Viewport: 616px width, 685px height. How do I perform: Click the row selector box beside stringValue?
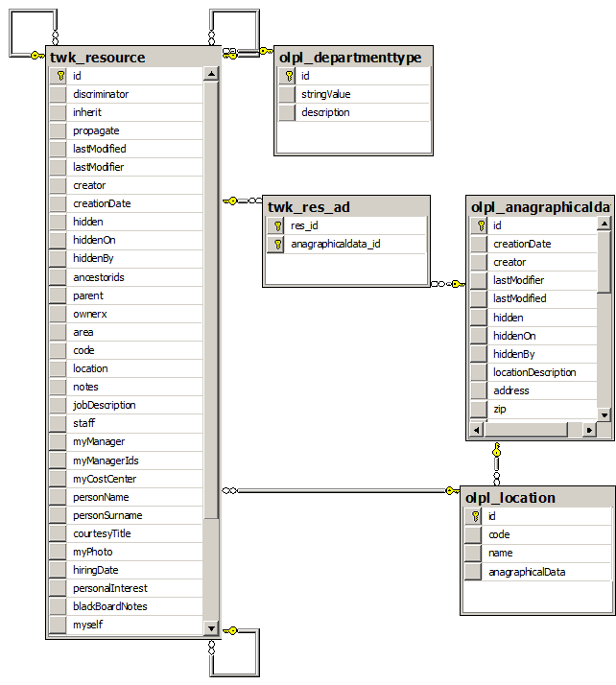pos(287,94)
